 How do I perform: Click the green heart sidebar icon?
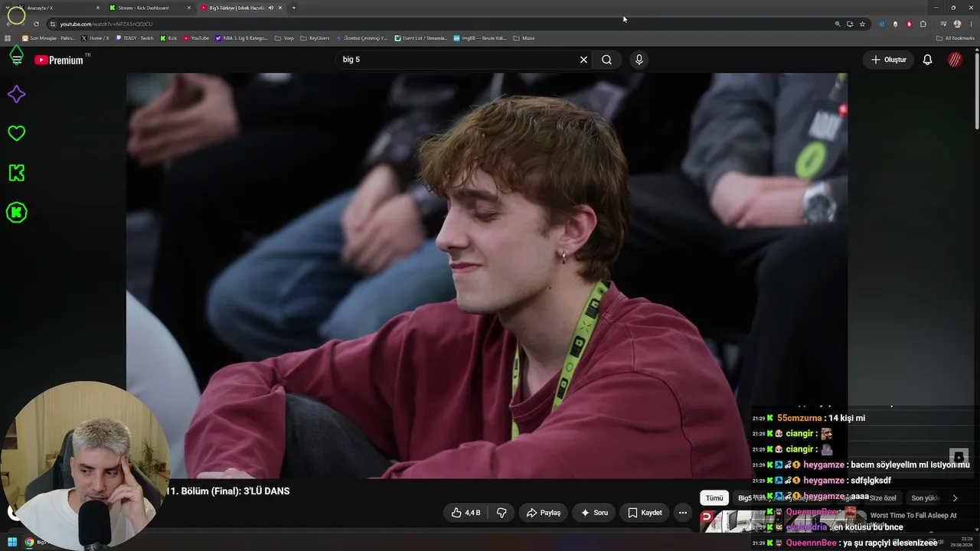click(16, 133)
